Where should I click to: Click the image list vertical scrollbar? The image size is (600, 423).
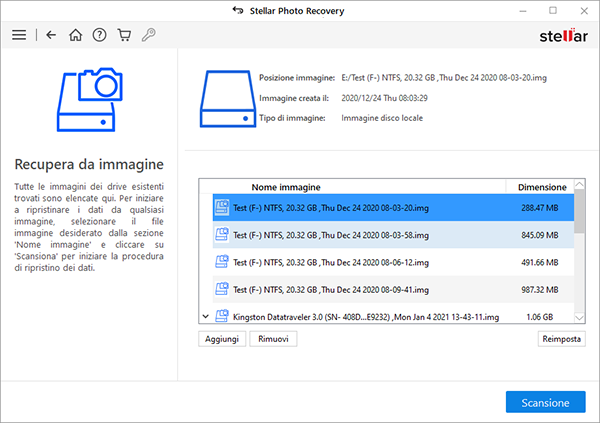(580, 260)
